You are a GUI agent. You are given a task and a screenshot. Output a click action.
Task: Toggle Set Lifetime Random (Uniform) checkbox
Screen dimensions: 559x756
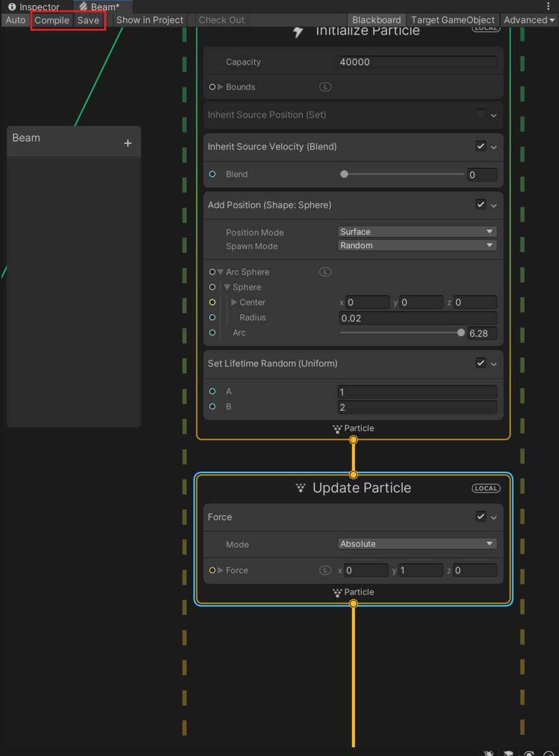(x=481, y=363)
